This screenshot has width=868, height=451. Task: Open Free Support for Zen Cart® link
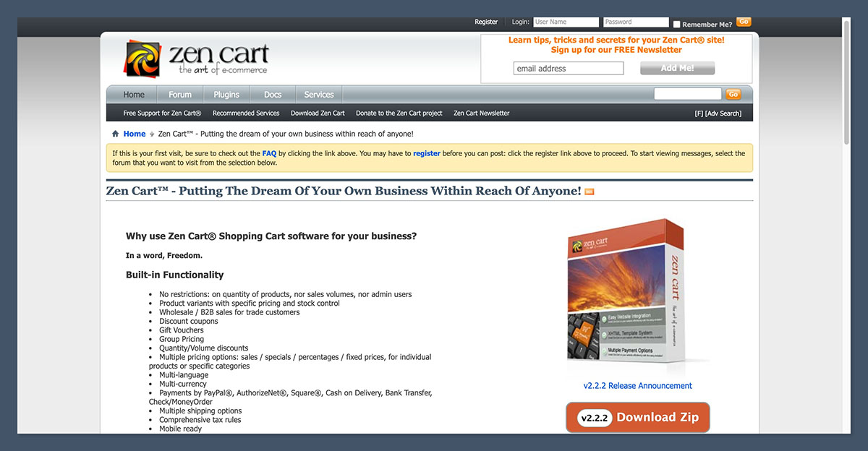coord(162,113)
